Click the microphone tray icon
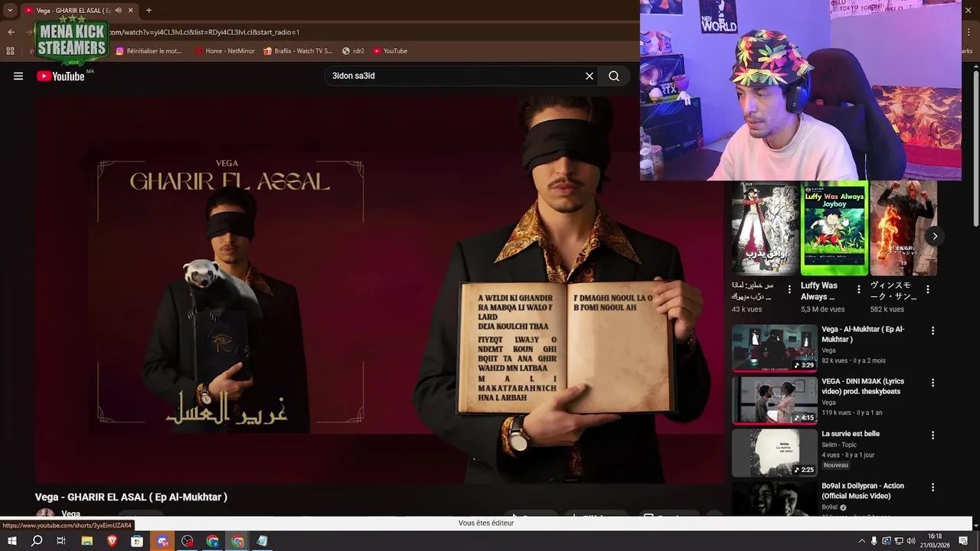 (x=874, y=541)
